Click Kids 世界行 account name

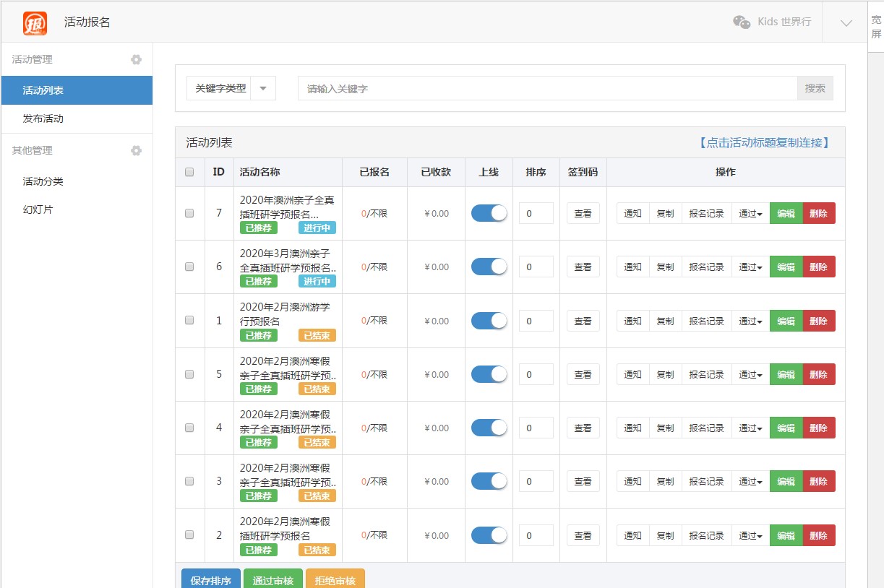[784, 22]
